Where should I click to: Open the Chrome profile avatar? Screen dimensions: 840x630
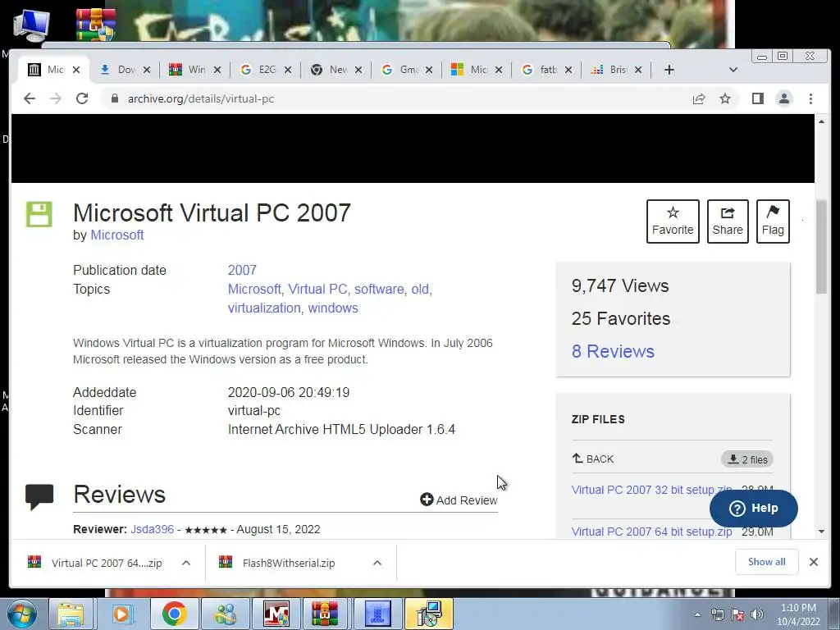(x=784, y=98)
